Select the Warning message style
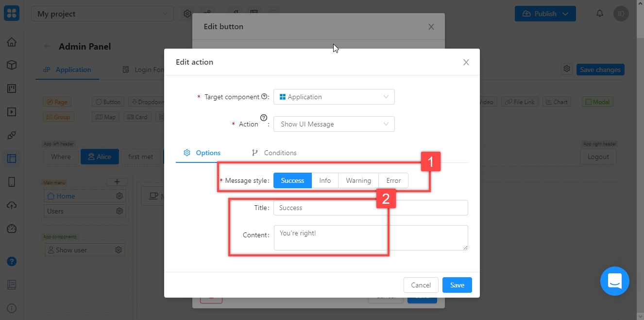The width and height of the screenshot is (644, 320). pos(358,180)
